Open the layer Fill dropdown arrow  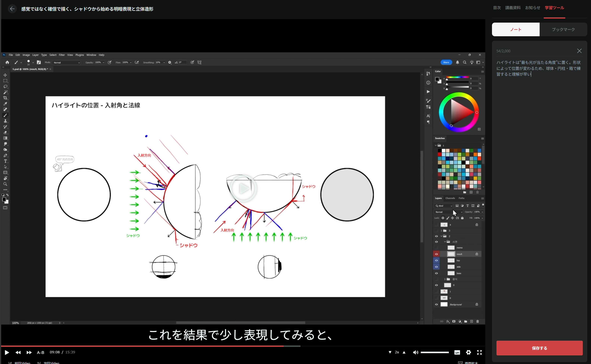[x=482, y=218]
